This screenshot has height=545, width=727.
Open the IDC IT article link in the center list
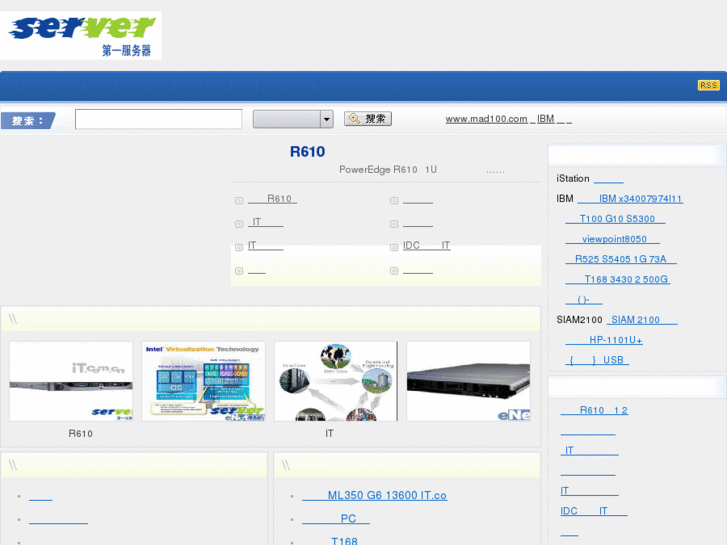point(427,245)
